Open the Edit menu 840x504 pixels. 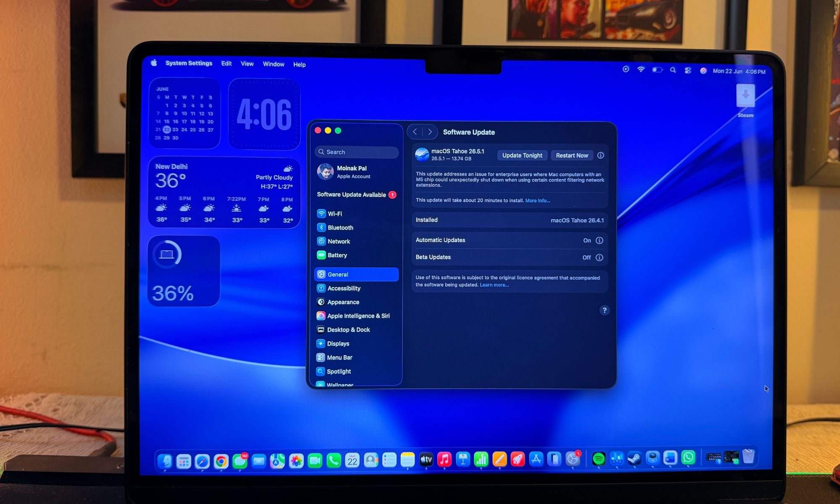click(226, 64)
